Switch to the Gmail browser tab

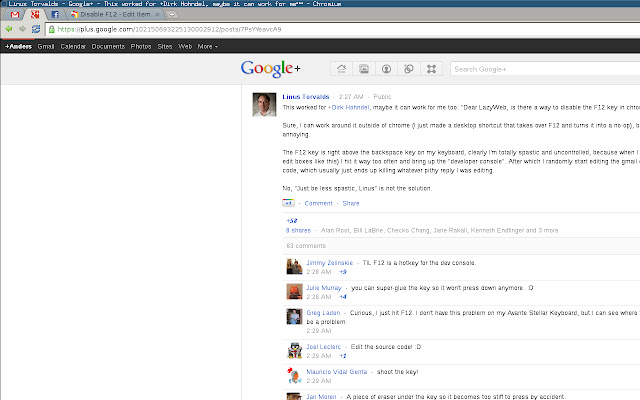click(x=15, y=15)
